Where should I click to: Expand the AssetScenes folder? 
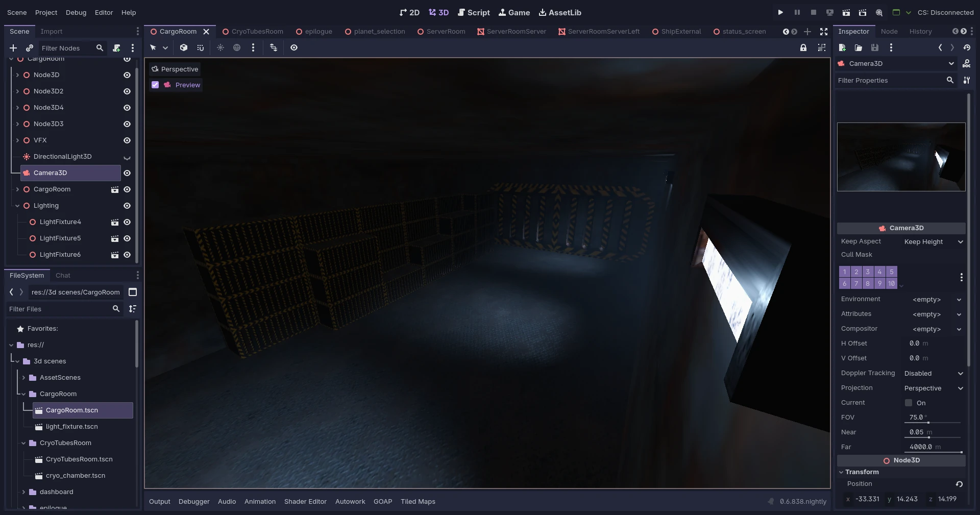[23, 378]
